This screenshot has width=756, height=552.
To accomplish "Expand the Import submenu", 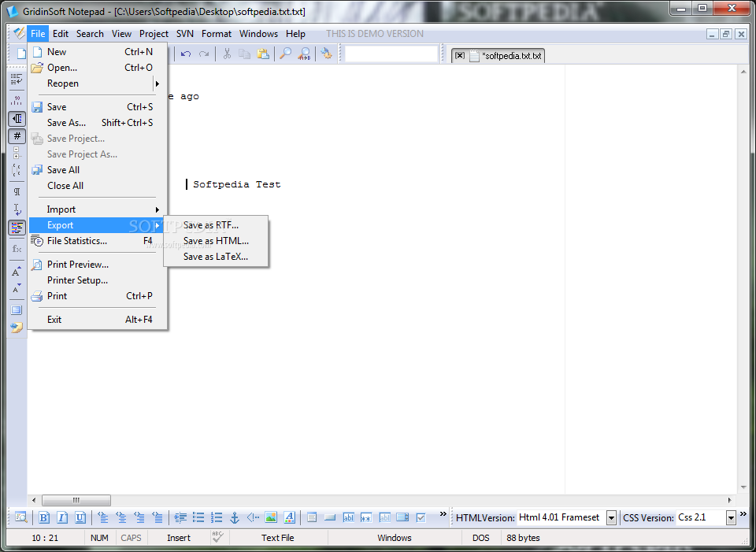I will pyautogui.click(x=98, y=209).
